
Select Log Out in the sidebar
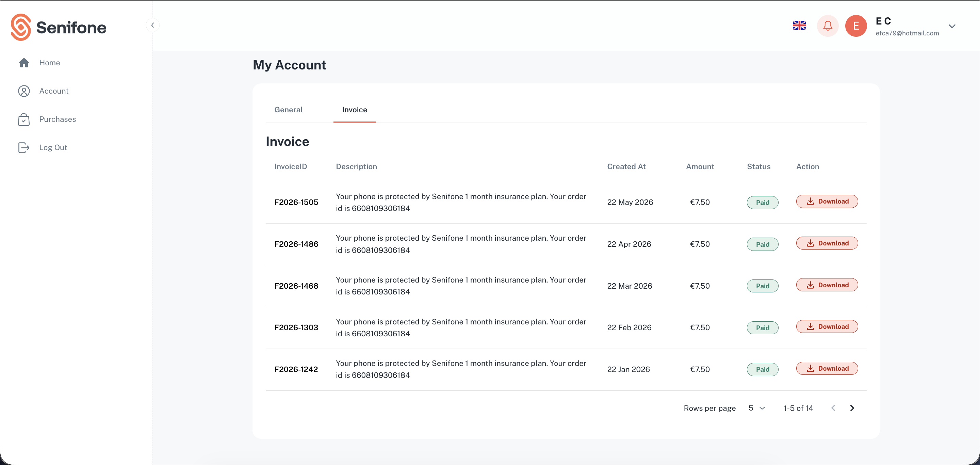[x=53, y=147]
